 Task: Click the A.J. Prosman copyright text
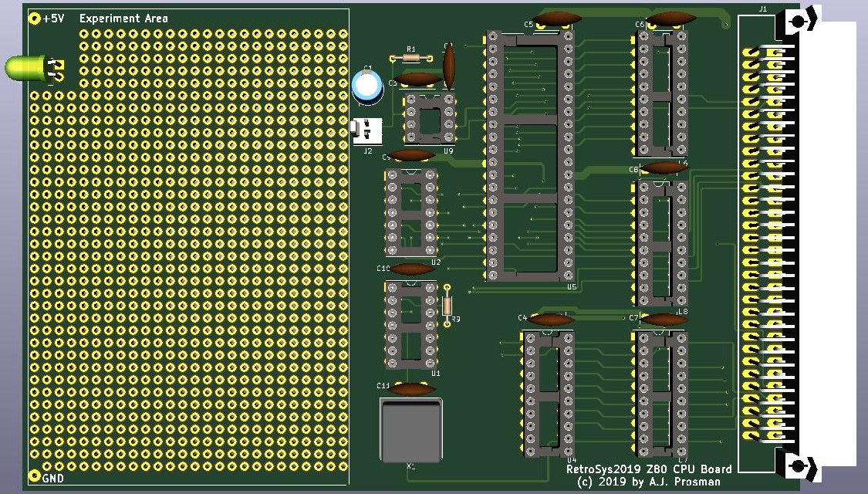[648, 482]
